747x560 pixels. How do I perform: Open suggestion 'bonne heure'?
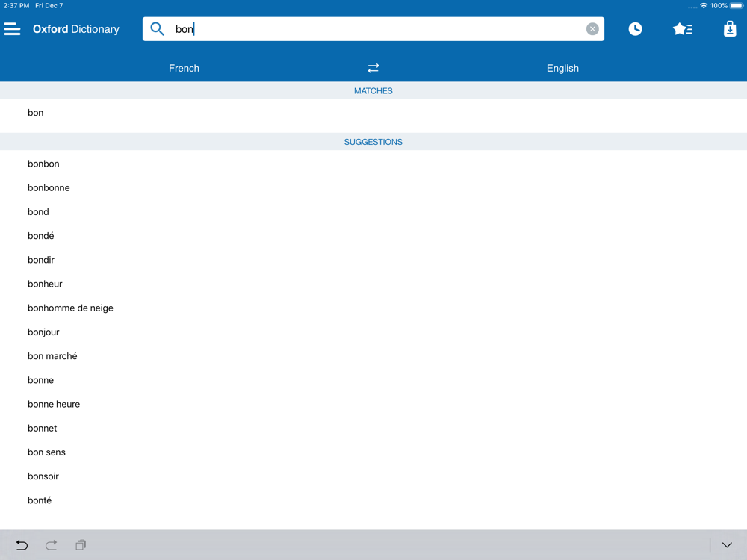(373, 404)
